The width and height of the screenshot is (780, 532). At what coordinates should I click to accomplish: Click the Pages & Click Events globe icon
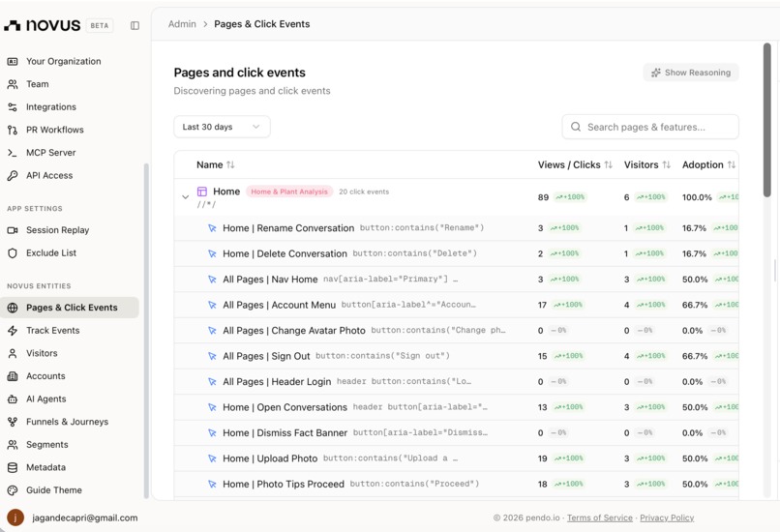[x=13, y=308]
